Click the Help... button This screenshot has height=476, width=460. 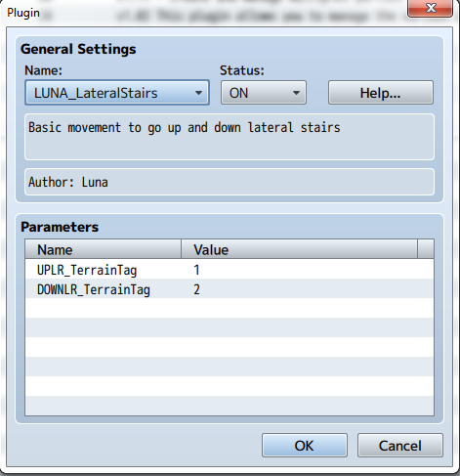[x=381, y=93]
